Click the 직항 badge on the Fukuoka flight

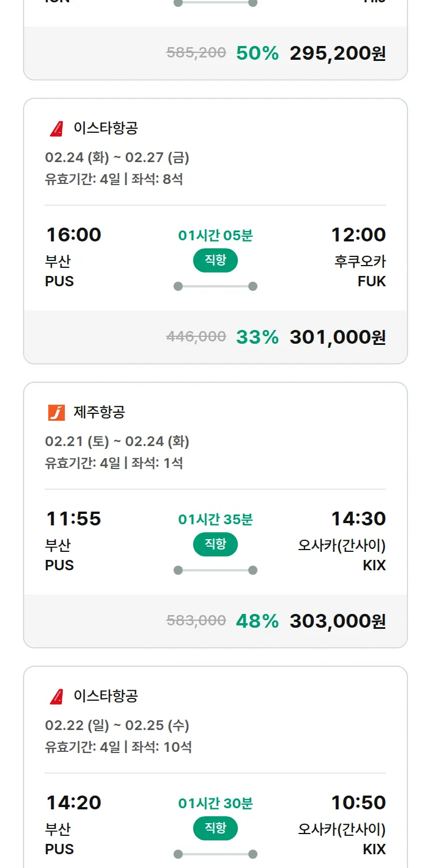coord(215,260)
